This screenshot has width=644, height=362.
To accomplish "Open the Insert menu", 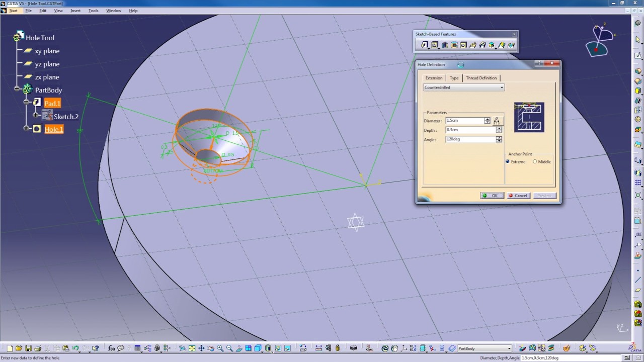I will 75,11.
